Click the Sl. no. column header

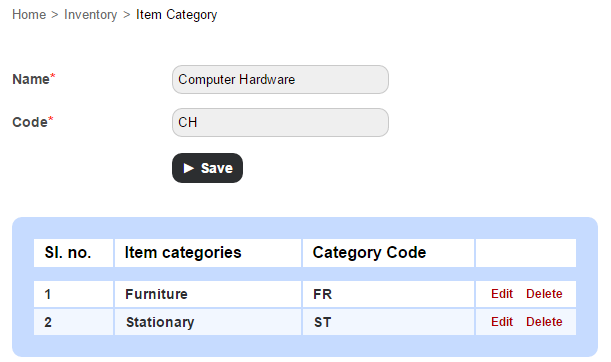(x=74, y=253)
